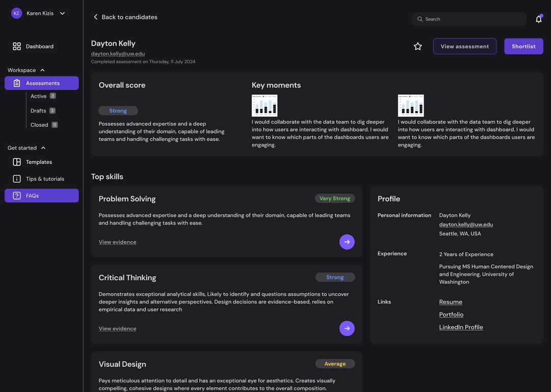The image size is (551, 392).
Task: Click the Templates layout icon
Action: [17, 162]
